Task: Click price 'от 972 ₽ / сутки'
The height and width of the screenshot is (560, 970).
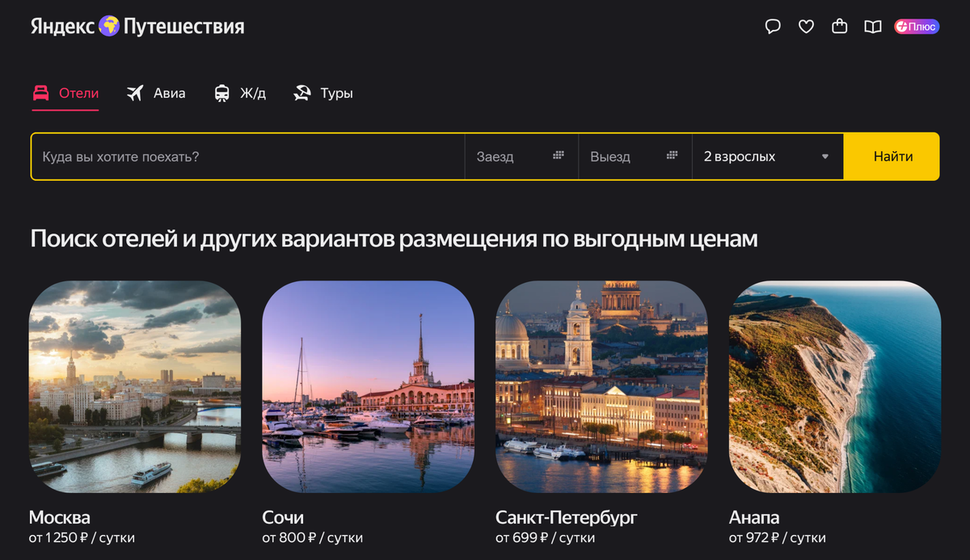Action: tap(778, 537)
